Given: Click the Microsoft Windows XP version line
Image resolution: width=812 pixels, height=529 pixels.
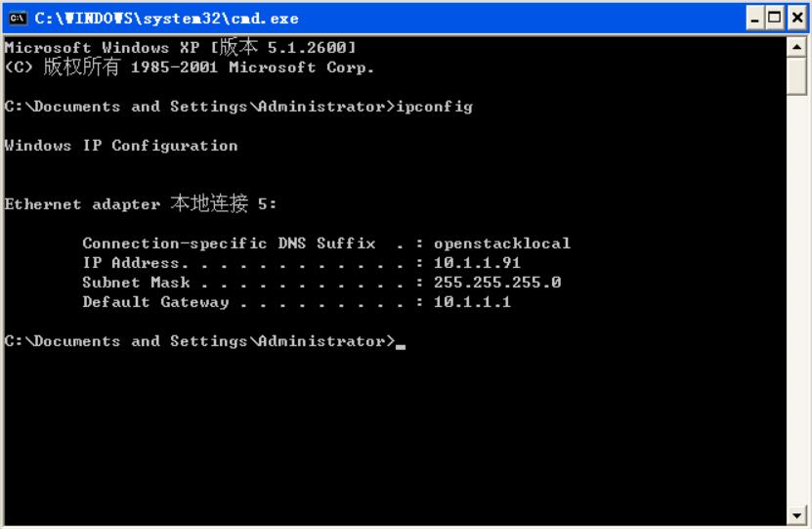Looking at the screenshot, I should [180, 47].
